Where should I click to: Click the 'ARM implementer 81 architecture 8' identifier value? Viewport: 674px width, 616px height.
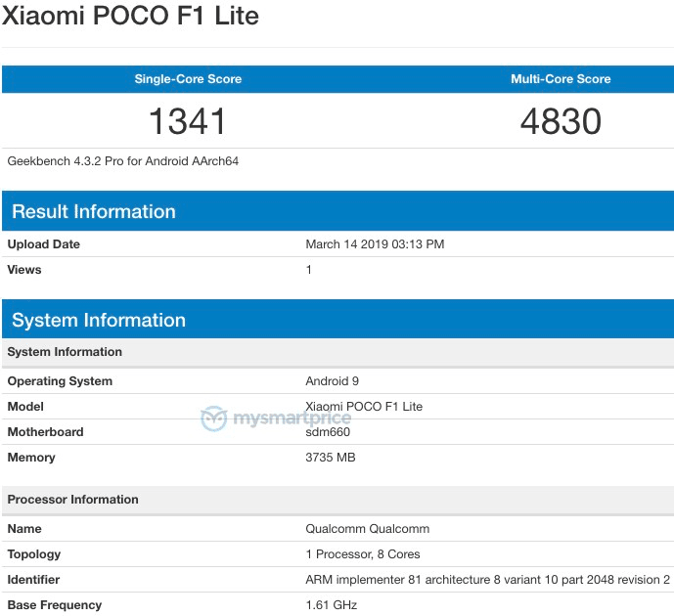(x=487, y=580)
